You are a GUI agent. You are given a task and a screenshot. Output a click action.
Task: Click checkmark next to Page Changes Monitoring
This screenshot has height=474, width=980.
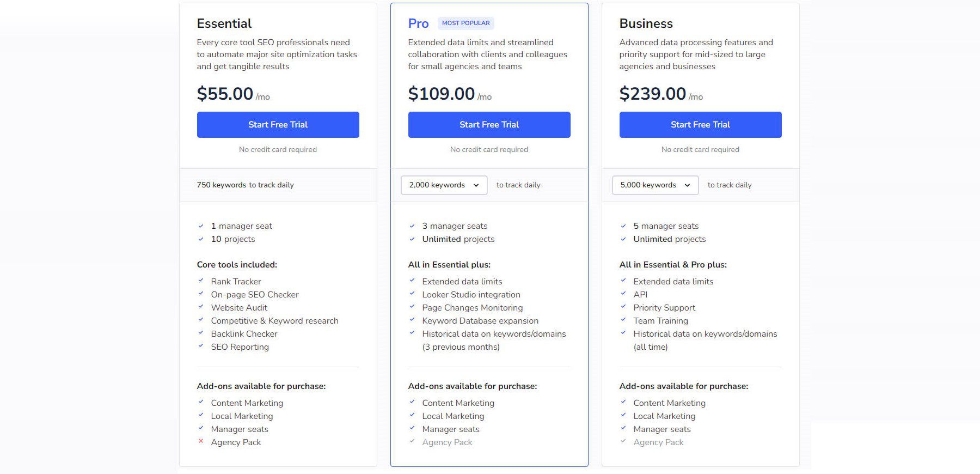pyautogui.click(x=412, y=307)
